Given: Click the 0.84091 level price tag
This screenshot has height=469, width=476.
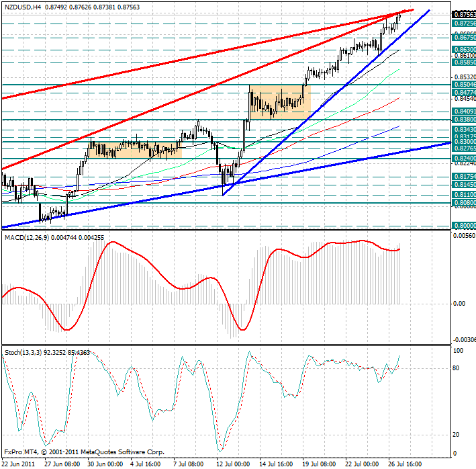Looking at the screenshot, I should (x=464, y=112).
